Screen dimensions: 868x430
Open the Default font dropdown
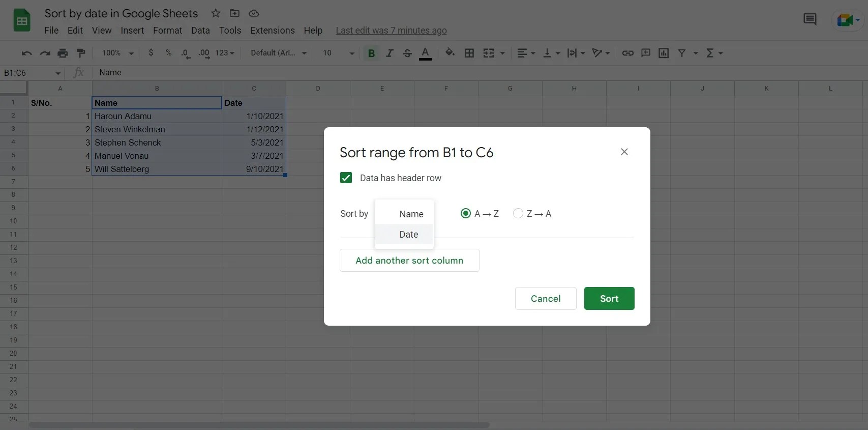point(279,53)
